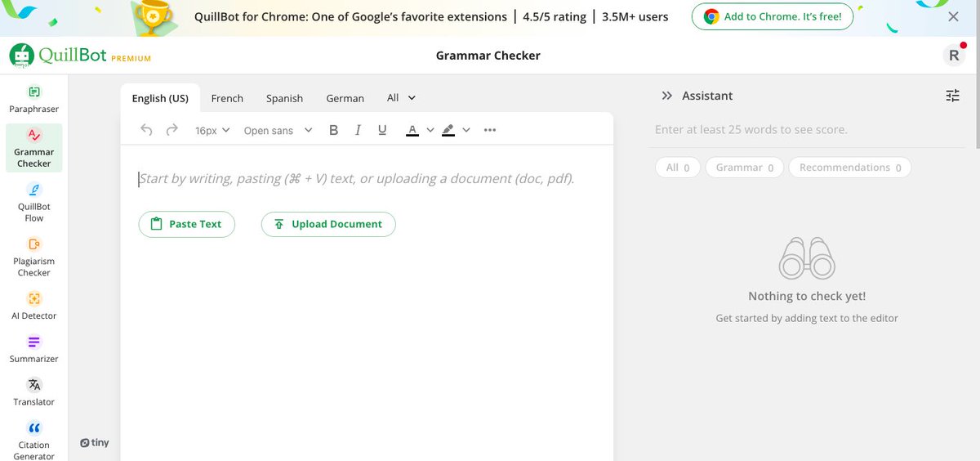Viewport: 980px width, 461px height.
Task: Click 'Enter at least 25 words' text
Action: 751,130
